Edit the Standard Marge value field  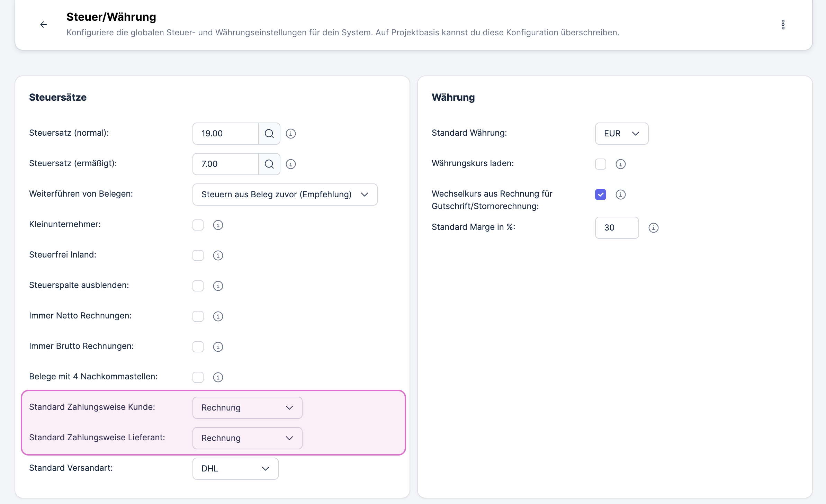[x=617, y=227]
